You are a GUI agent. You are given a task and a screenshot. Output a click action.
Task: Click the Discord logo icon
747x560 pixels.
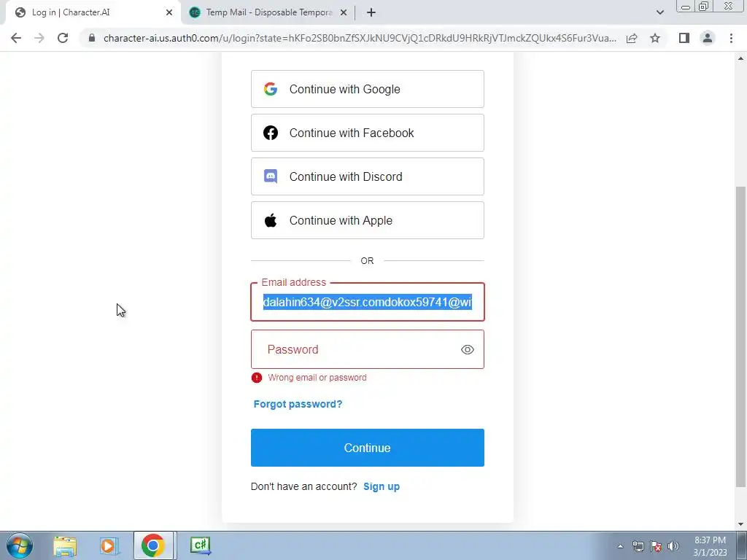click(271, 176)
